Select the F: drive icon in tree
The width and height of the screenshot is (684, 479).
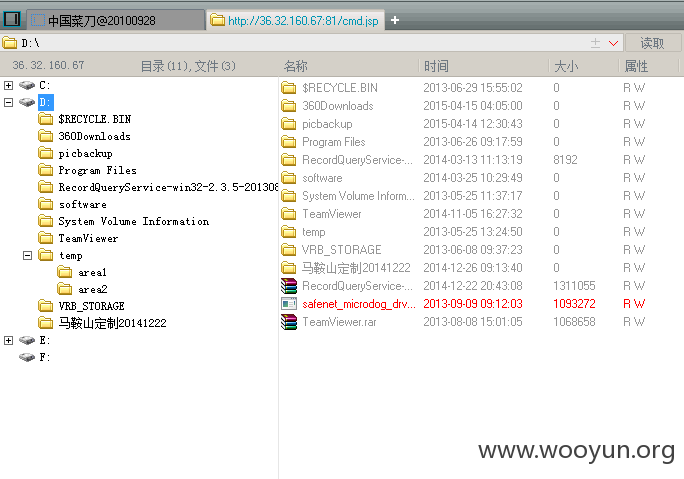(27, 357)
